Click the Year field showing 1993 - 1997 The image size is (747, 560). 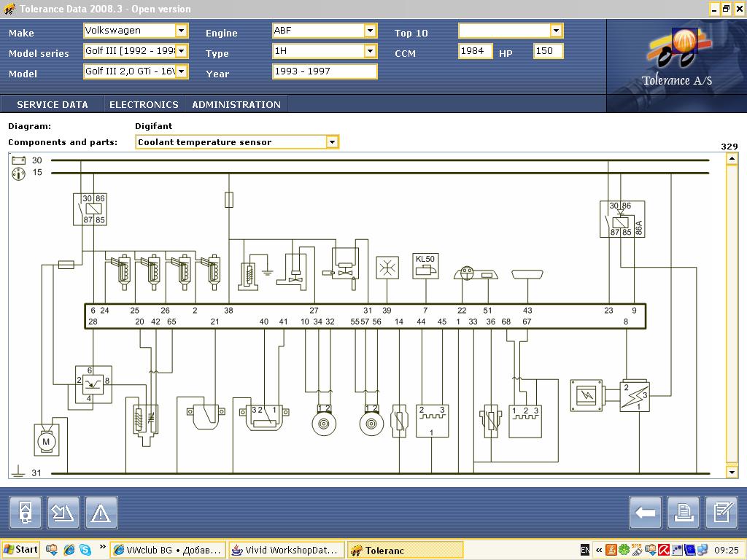click(325, 71)
